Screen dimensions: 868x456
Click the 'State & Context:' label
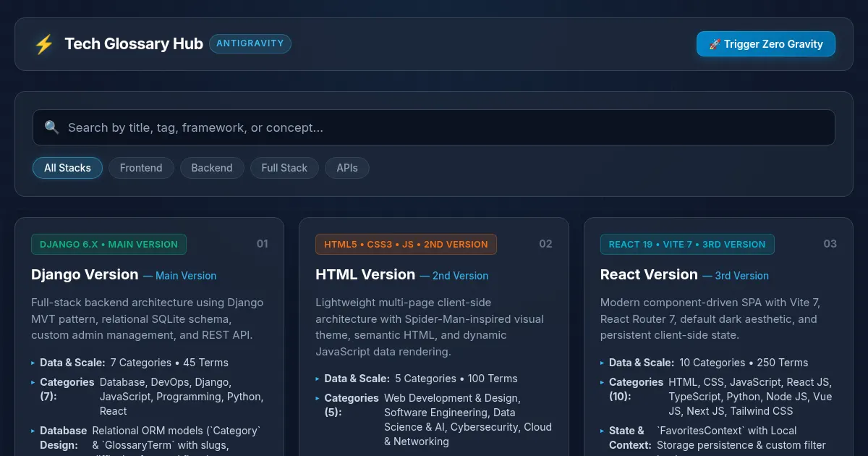tap(630, 438)
